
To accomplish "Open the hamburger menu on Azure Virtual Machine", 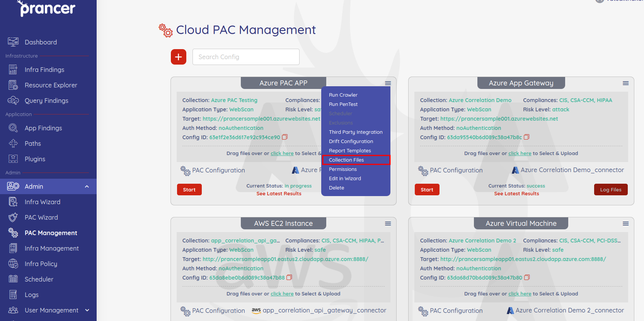I will pyautogui.click(x=626, y=224).
